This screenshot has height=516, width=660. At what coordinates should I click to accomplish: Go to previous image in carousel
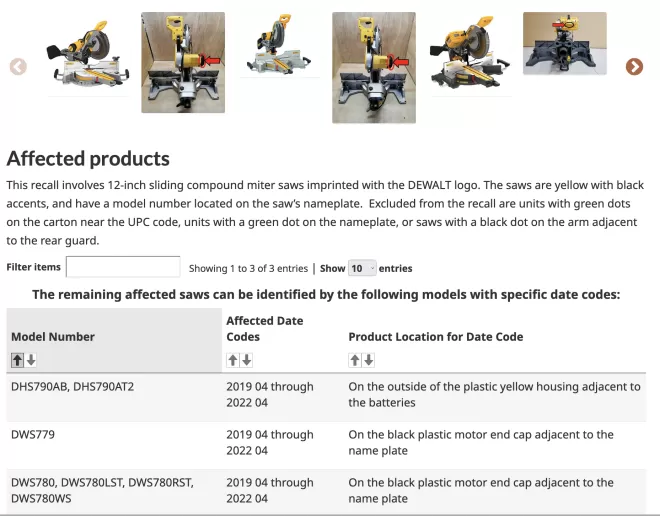(18, 66)
